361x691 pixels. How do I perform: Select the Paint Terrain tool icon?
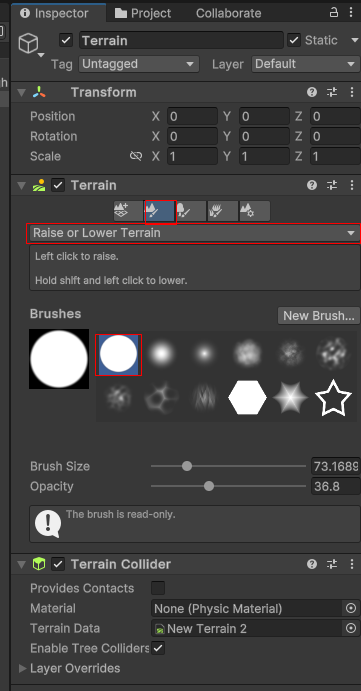(x=160, y=211)
